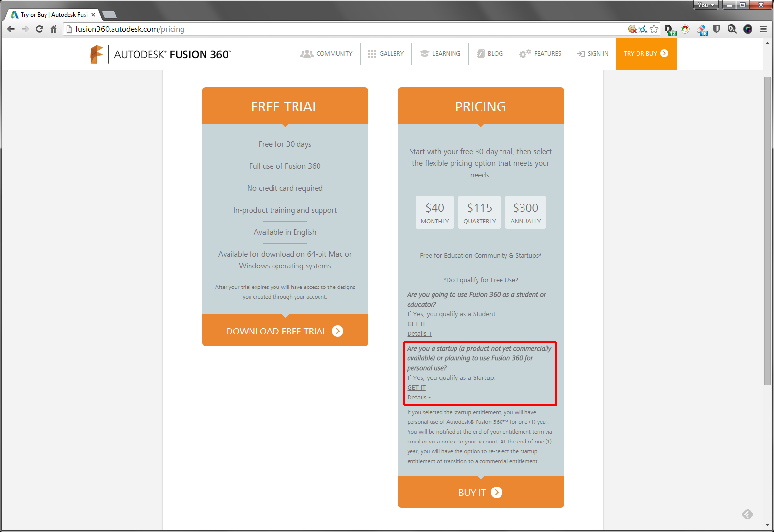Click the shield extension icon
Viewport: 774px width, 532px height.
coord(716,29)
